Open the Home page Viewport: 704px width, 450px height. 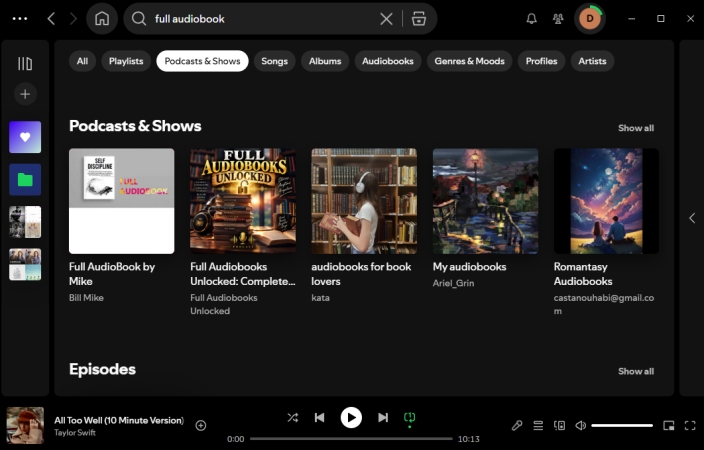tap(102, 18)
